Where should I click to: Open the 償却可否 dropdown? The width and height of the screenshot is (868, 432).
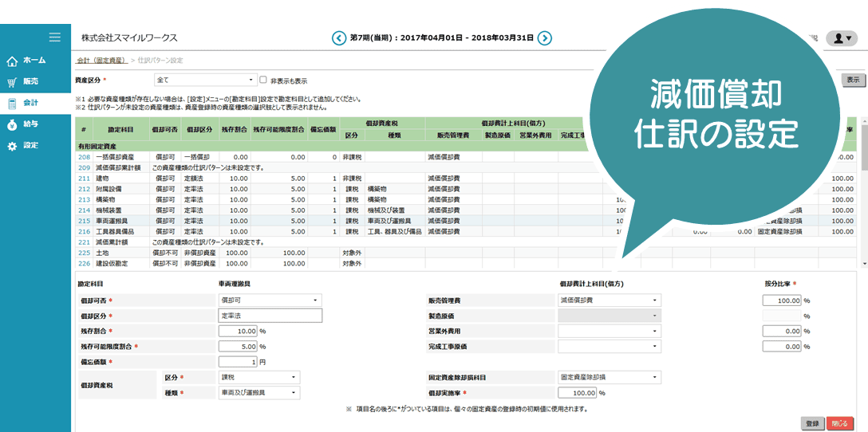(270, 300)
